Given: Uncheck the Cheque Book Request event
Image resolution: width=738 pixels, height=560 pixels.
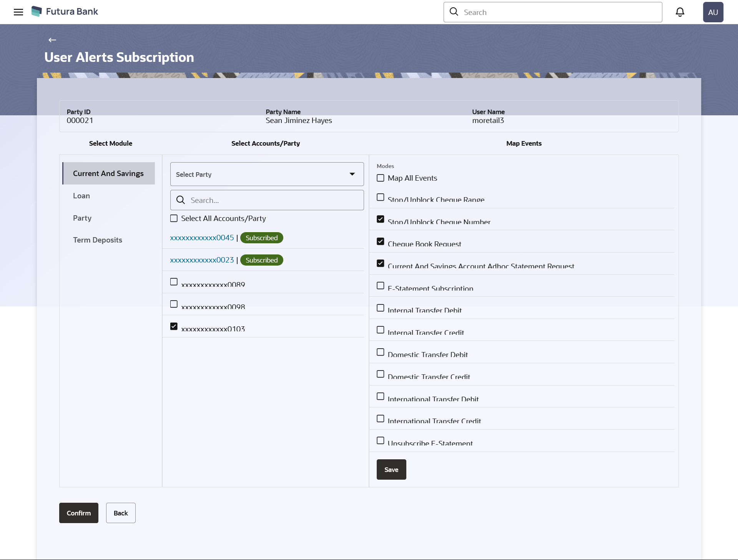Looking at the screenshot, I should pyautogui.click(x=381, y=241).
